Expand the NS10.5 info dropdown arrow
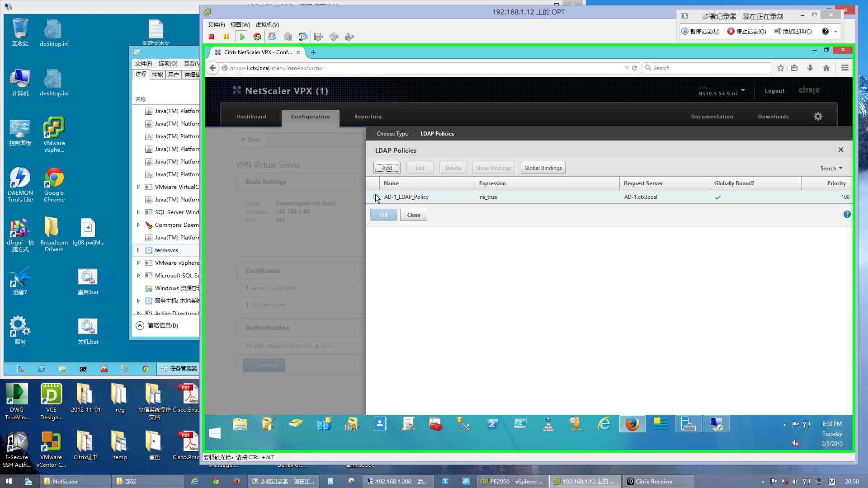This screenshot has height=488, width=868. [743, 90]
